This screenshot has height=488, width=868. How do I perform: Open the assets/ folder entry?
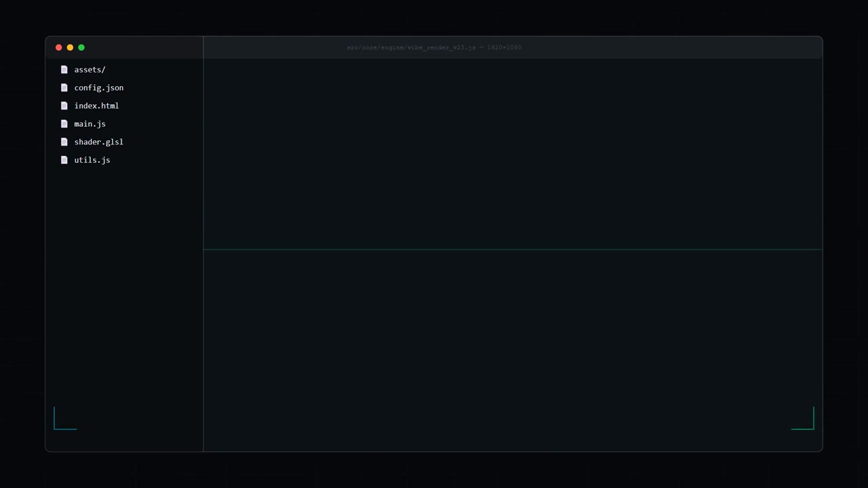click(x=90, y=70)
